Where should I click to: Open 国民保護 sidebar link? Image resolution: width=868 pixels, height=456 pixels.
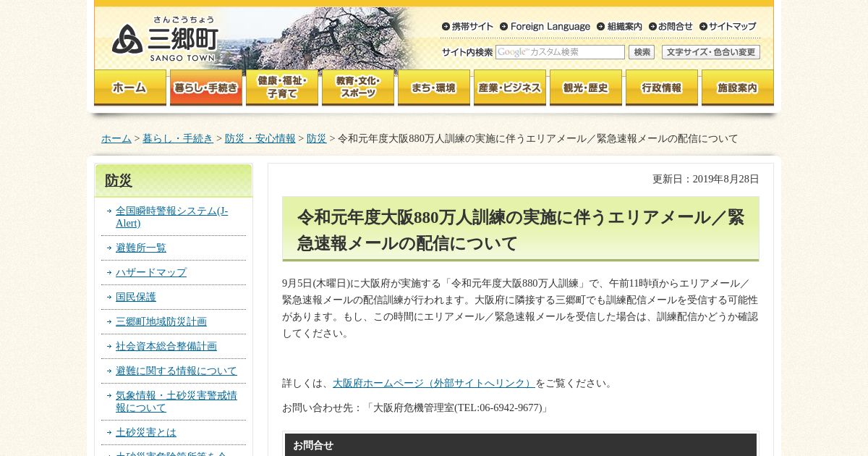point(136,297)
